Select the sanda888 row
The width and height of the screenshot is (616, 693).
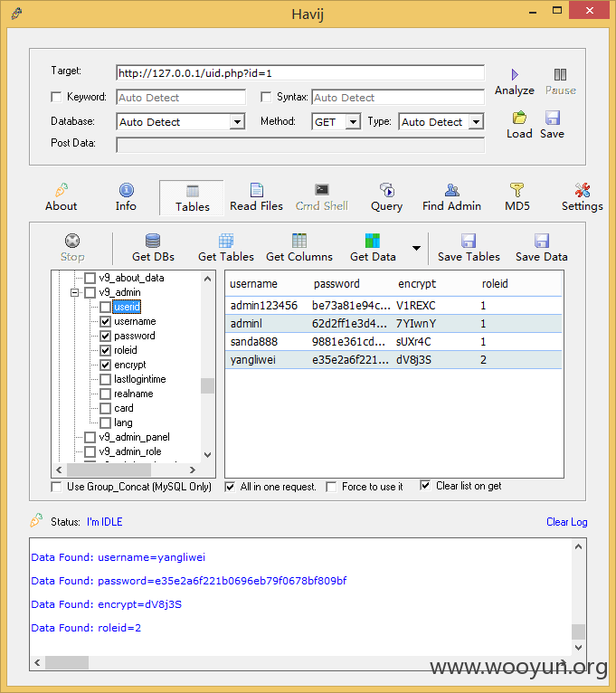pos(393,342)
